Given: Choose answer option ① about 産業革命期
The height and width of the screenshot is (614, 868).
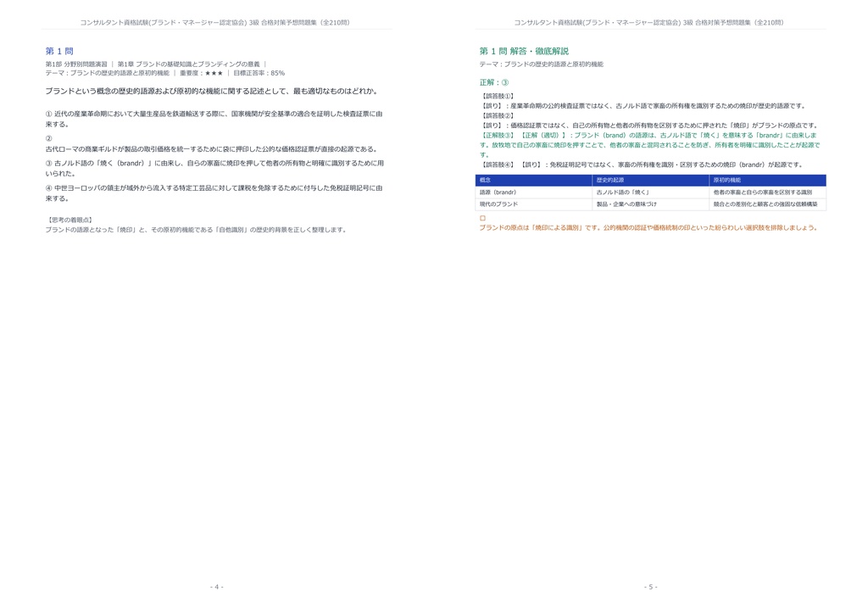Looking at the screenshot, I should pos(214,119).
